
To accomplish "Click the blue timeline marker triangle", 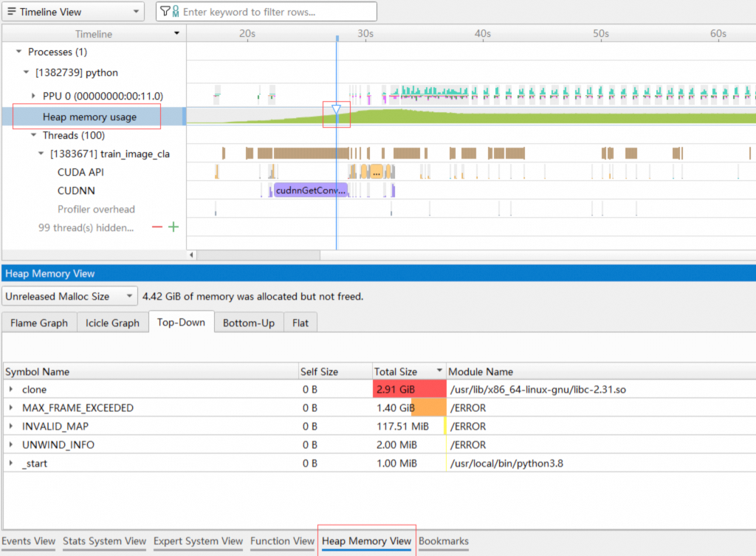I will (336, 110).
